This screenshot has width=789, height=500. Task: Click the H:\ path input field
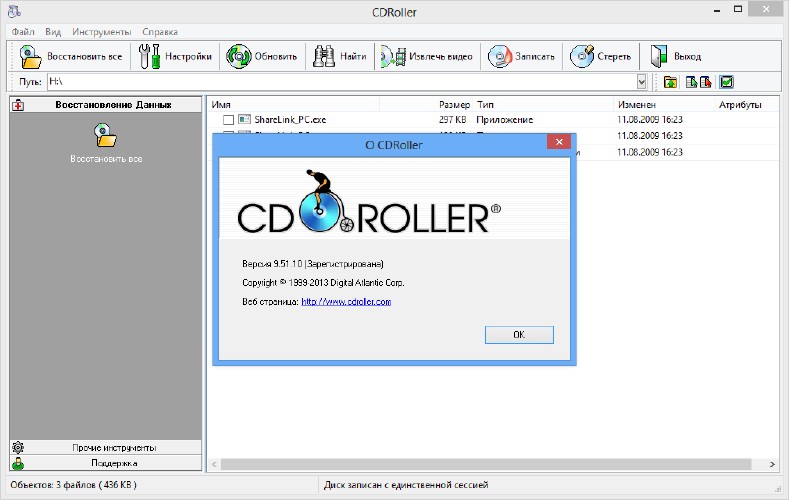[x=342, y=81]
